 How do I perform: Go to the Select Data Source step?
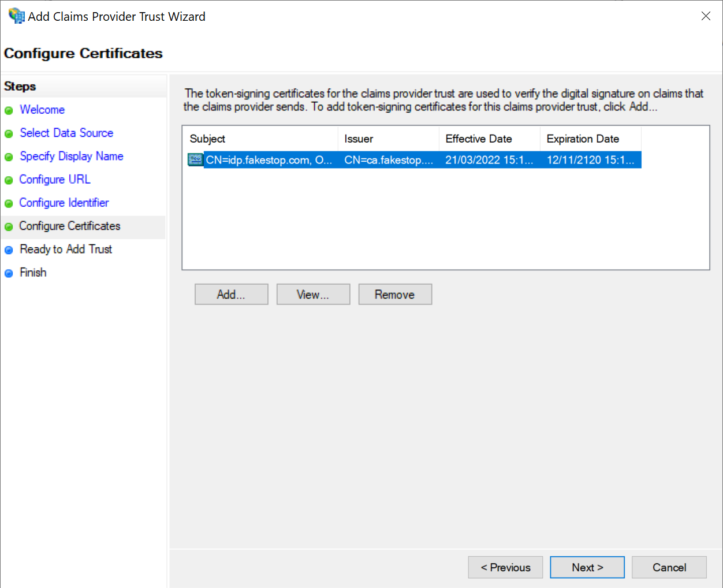point(66,133)
